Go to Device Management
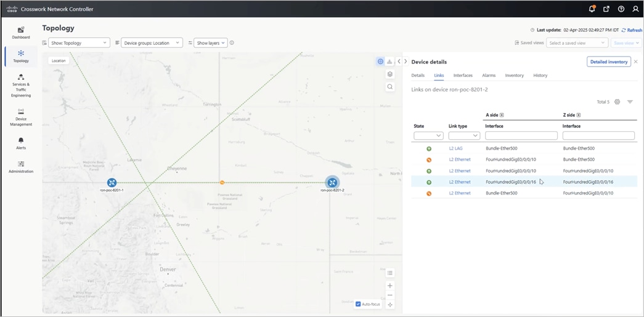Viewport: 644px width, 317px height. [x=21, y=118]
